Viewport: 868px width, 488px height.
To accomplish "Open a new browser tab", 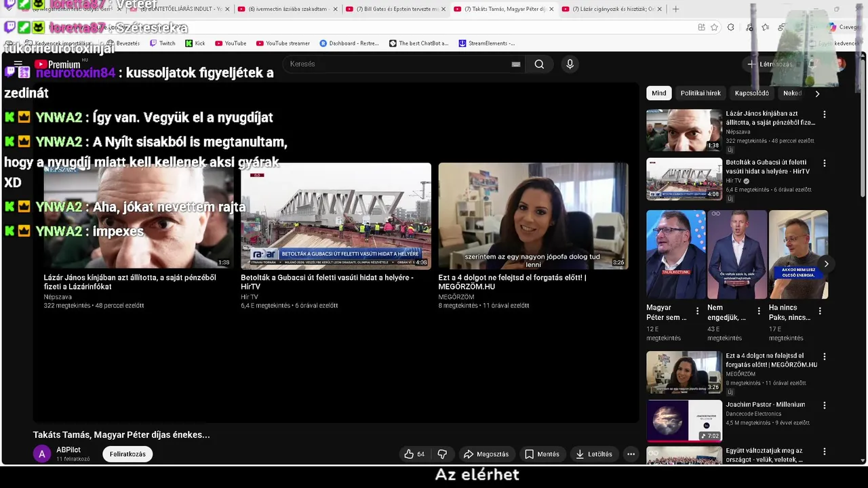I will point(675,9).
